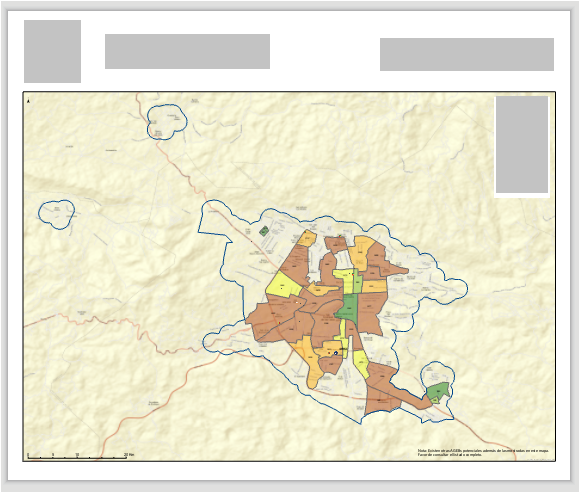The height and width of the screenshot is (493, 580).
Task: Click the map scale bar
Action: click(x=80, y=456)
